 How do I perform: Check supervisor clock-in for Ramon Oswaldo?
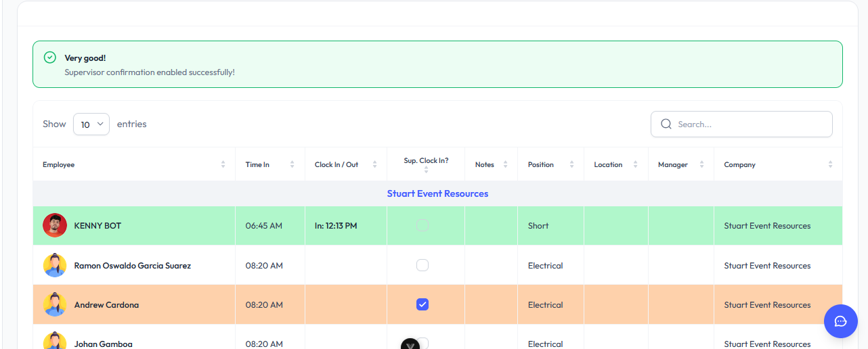click(x=422, y=266)
